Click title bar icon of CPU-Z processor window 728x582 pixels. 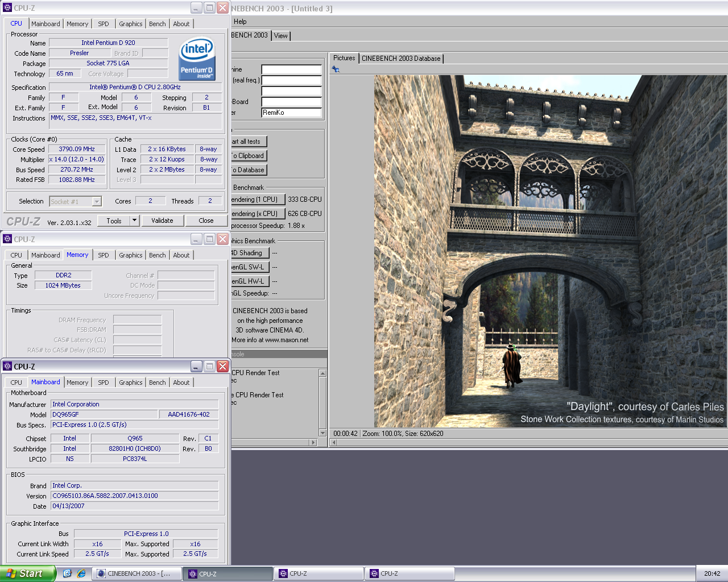[x=7, y=8]
